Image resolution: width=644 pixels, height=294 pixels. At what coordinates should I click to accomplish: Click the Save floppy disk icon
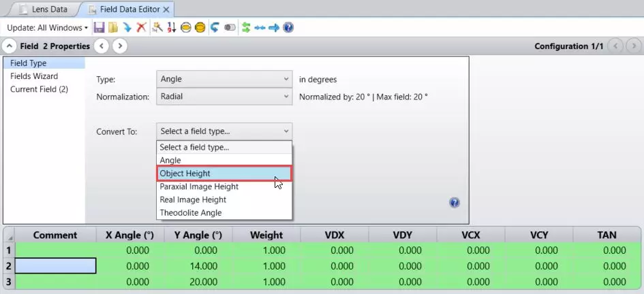tap(99, 28)
